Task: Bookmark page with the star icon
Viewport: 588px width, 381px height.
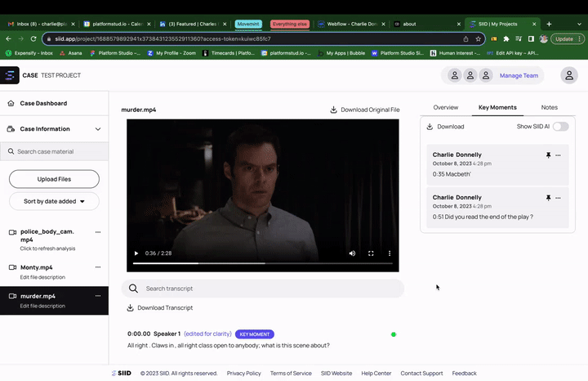Action: point(478,38)
